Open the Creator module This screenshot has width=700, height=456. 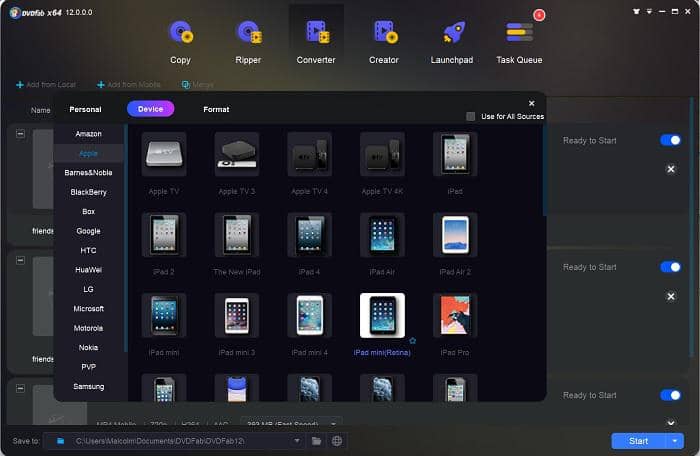(384, 42)
